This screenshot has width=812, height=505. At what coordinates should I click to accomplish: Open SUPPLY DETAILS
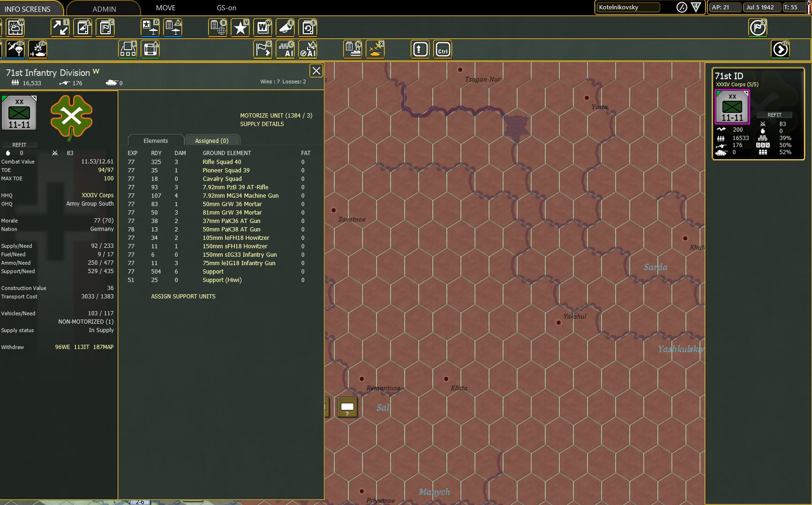(262, 124)
